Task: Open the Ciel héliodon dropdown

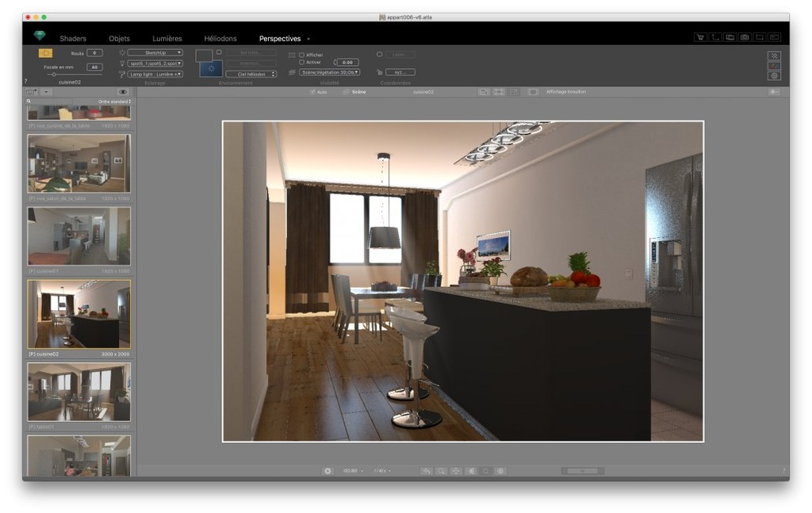Action: (251, 74)
